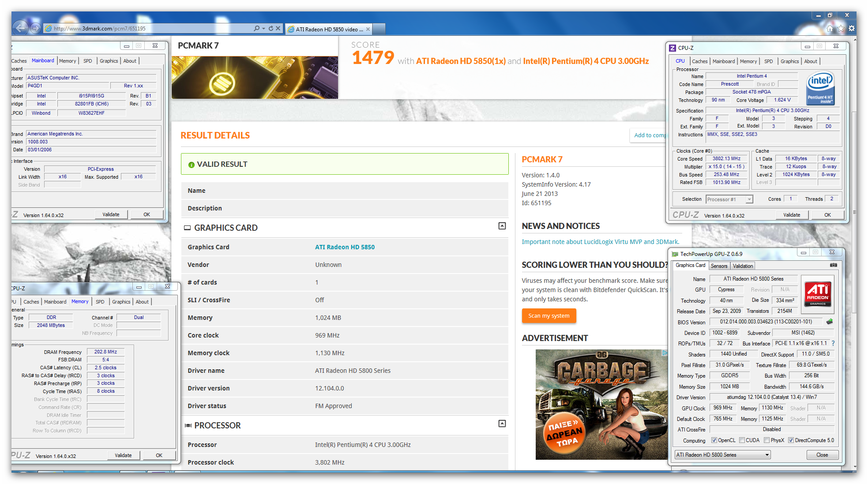Toggle the OpenCL checkbox in GPU-Z

pyautogui.click(x=714, y=440)
